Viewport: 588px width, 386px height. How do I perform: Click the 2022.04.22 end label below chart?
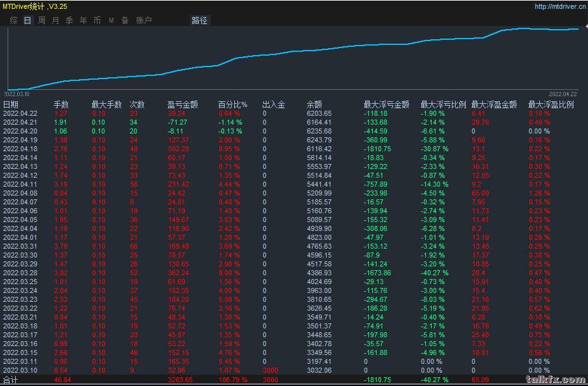(563, 94)
